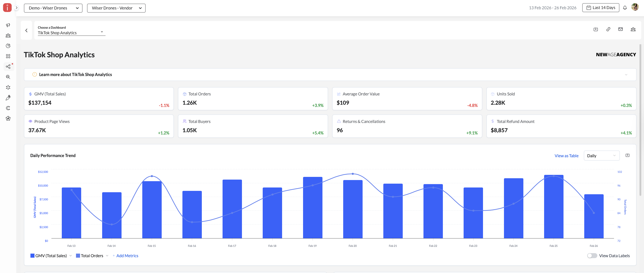Open the Demo - Wiser Drones dropdown
Viewport: 644px width, 273px height.
coord(53,8)
